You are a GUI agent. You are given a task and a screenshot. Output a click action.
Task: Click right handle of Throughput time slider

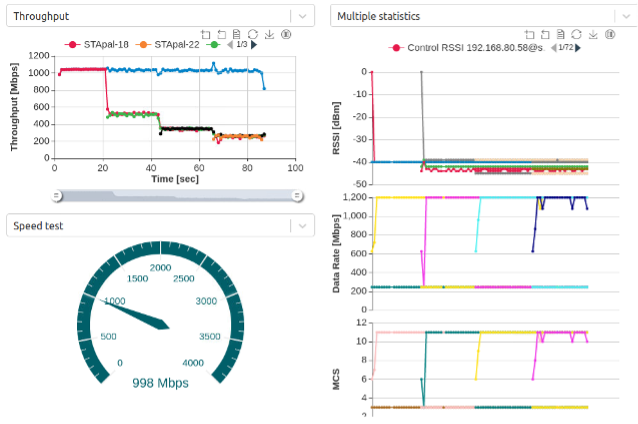click(297, 195)
